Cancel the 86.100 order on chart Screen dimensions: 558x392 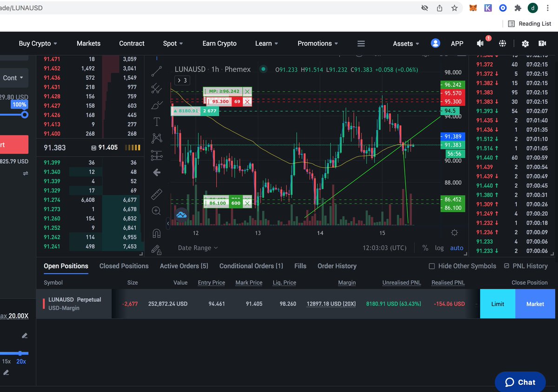click(x=247, y=203)
